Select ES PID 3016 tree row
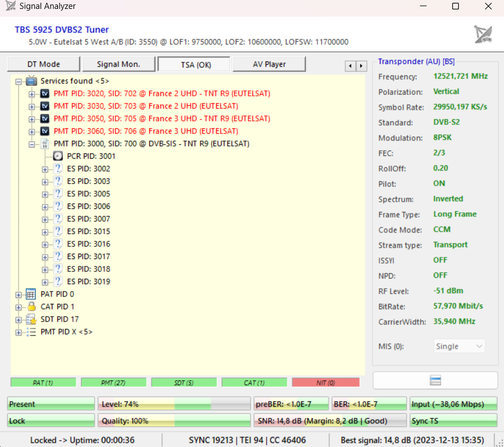This screenshot has height=447, width=504. tap(89, 244)
